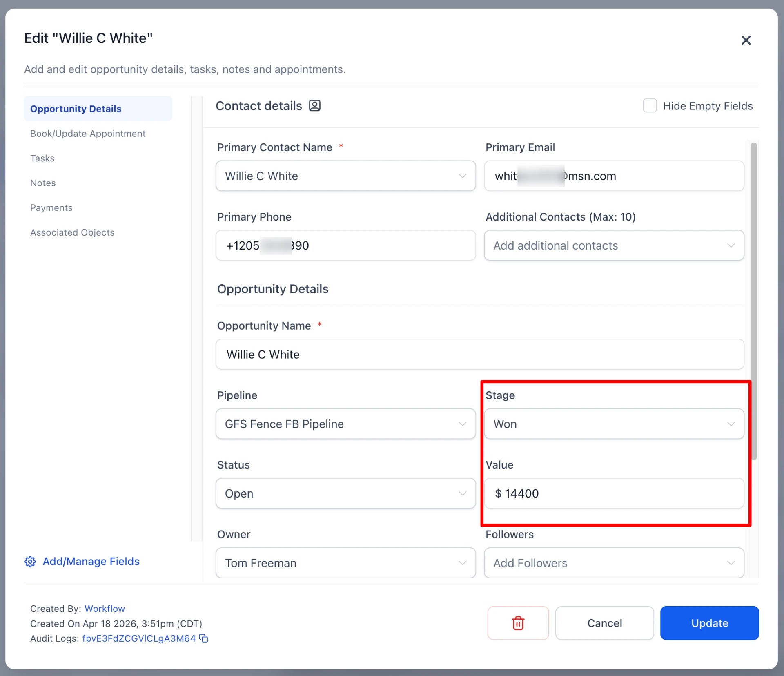784x676 pixels.
Task: Click the Opportunity Name input field
Action: (480, 355)
